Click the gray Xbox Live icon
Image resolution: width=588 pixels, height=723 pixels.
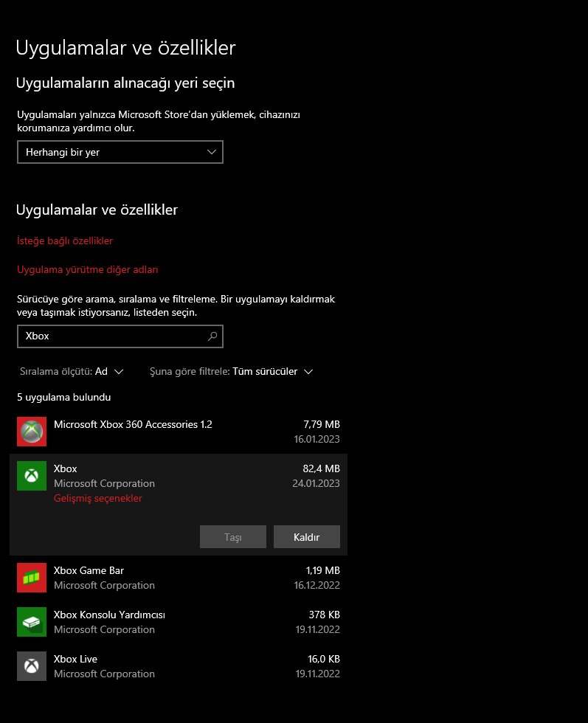(32, 666)
